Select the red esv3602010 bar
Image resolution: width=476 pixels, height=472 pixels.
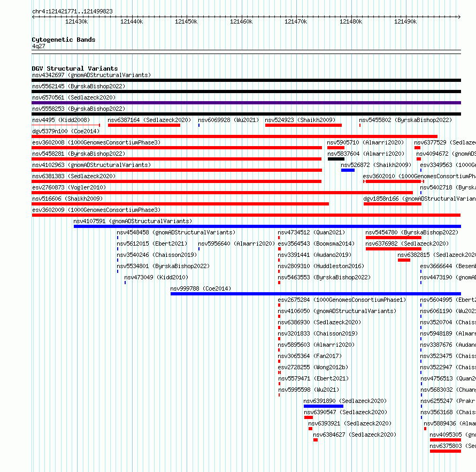tap(394, 181)
